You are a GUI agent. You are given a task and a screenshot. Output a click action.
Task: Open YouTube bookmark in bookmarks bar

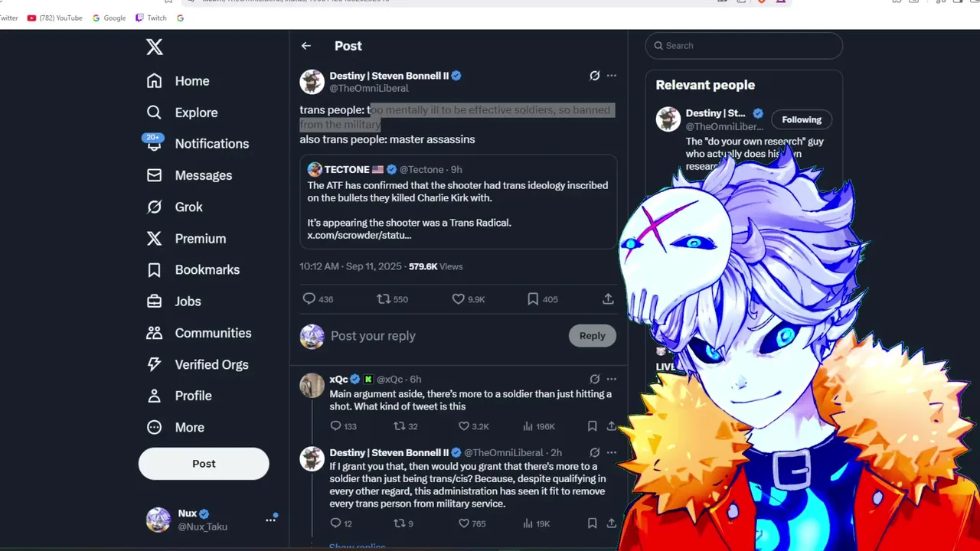point(54,18)
